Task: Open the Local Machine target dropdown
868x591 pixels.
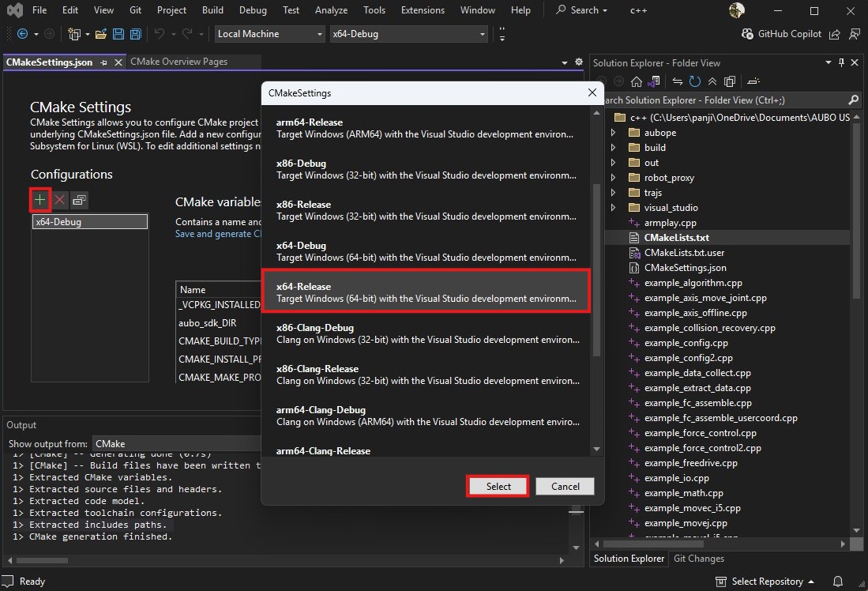Action: (270, 34)
